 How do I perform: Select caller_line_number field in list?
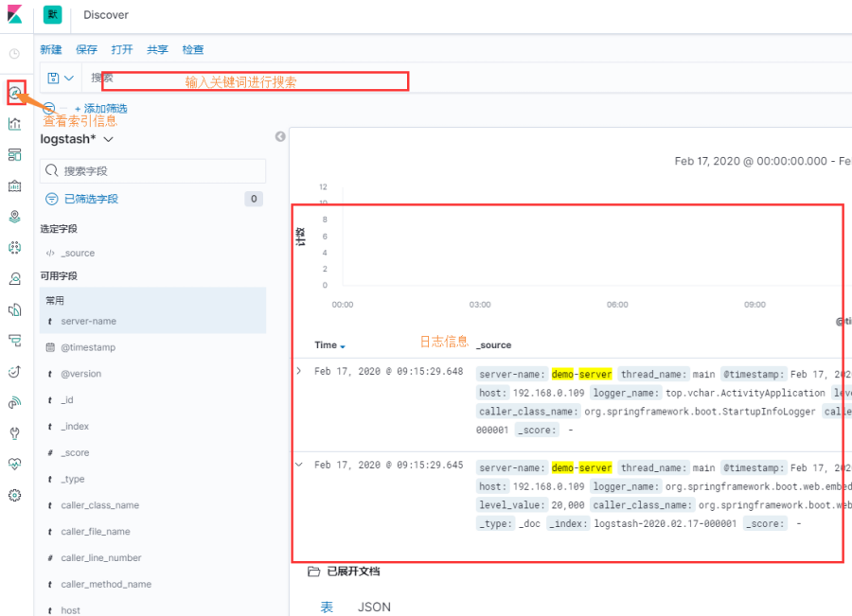pos(101,558)
